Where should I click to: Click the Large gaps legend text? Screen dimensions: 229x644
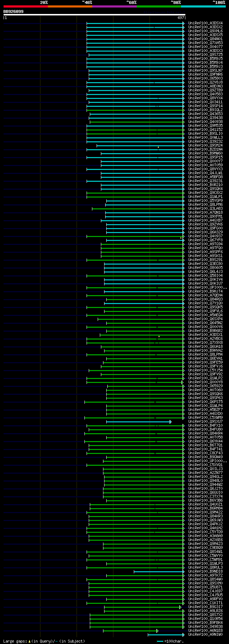tap(44, 641)
